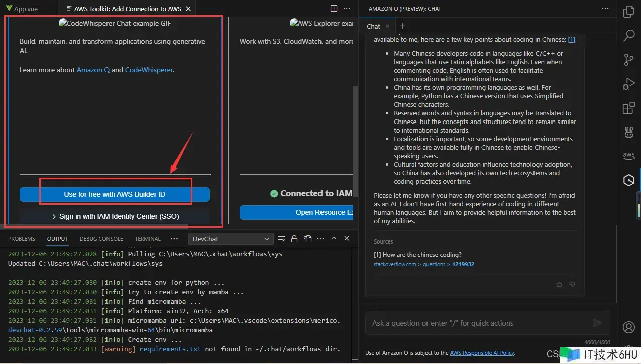Click the Open Resource Explorer button

296,212
